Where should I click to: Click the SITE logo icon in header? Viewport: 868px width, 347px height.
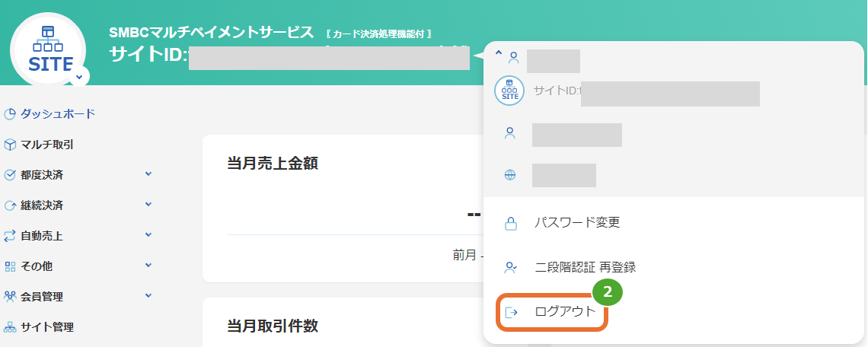click(48, 49)
